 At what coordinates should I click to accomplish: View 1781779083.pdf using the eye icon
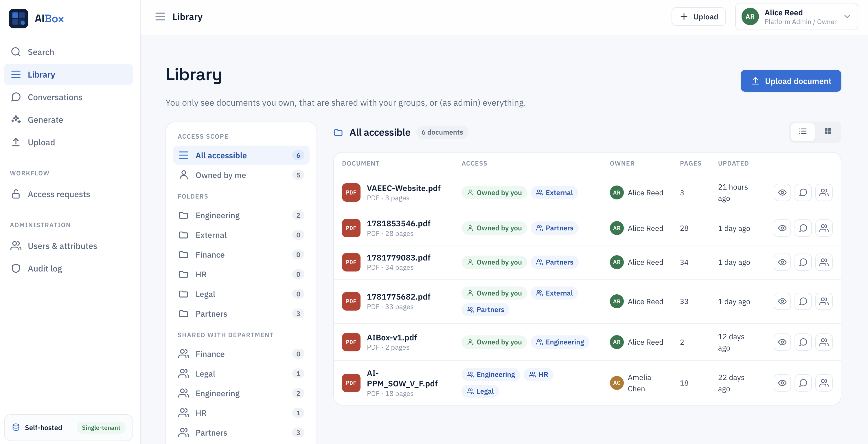[x=782, y=262]
